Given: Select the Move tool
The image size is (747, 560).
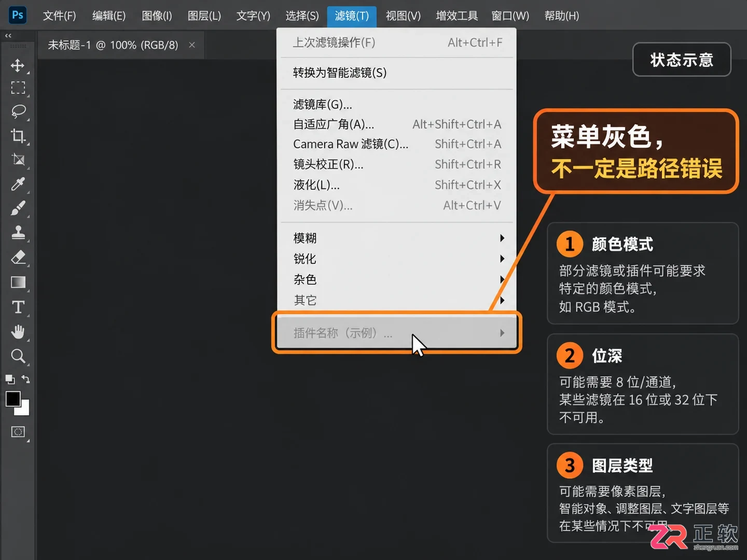Looking at the screenshot, I should 18,65.
